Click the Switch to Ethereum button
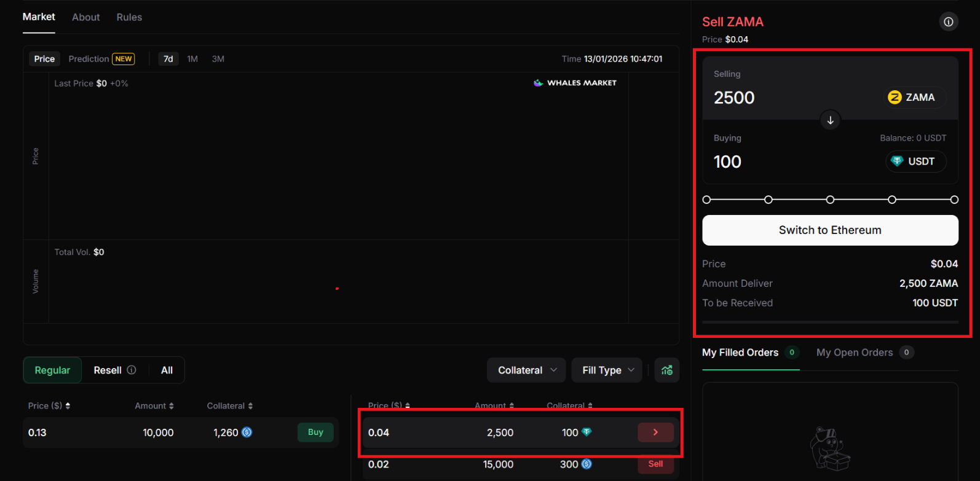This screenshot has width=980, height=481. pyautogui.click(x=830, y=230)
